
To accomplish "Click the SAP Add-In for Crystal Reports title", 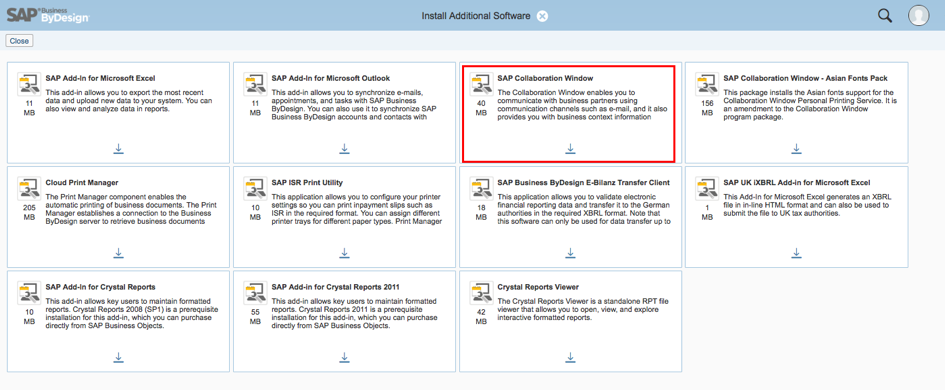I will [101, 287].
